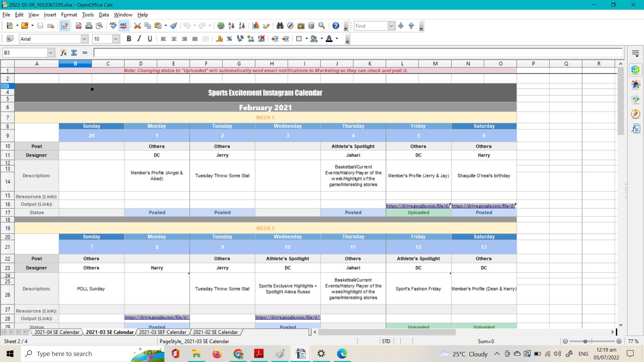Image resolution: width=644 pixels, height=362 pixels.
Task: Open the Name Box dropdown arrow
Action: [x=51, y=53]
